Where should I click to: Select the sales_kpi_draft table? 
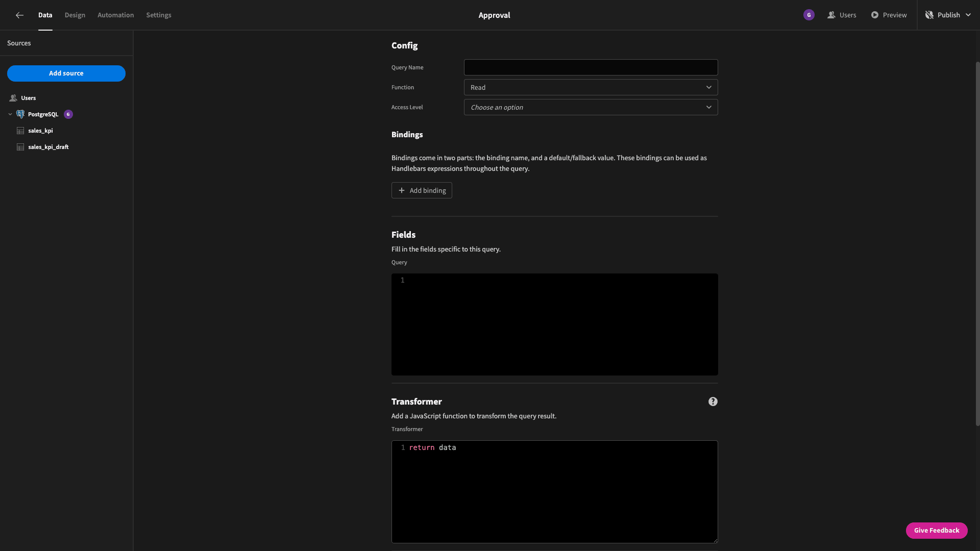click(x=48, y=147)
